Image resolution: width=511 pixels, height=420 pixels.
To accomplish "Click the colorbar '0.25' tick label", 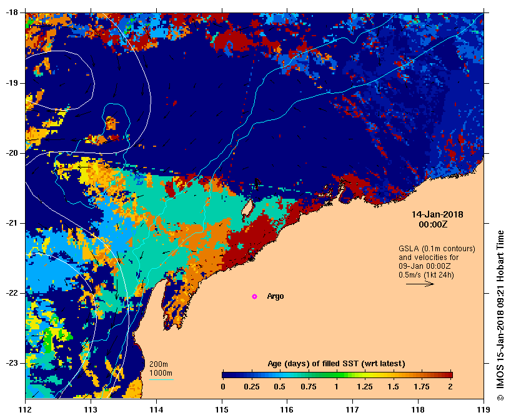I will pos(252,387).
